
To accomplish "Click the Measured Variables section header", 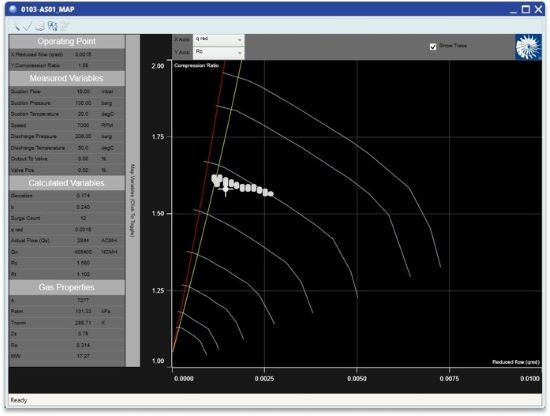I will point(67,78).
